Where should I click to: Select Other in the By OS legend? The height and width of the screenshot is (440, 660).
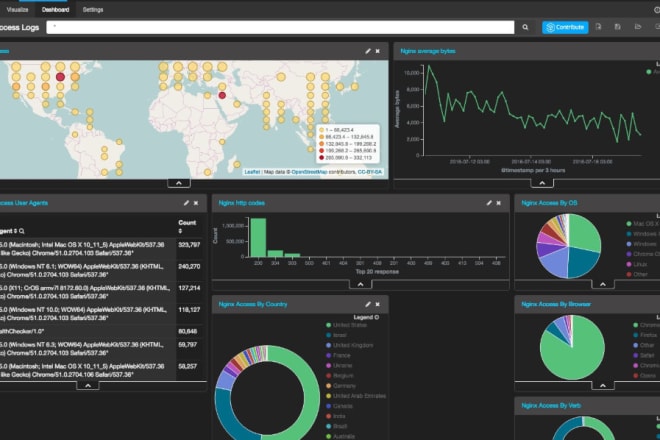[640, 275]
